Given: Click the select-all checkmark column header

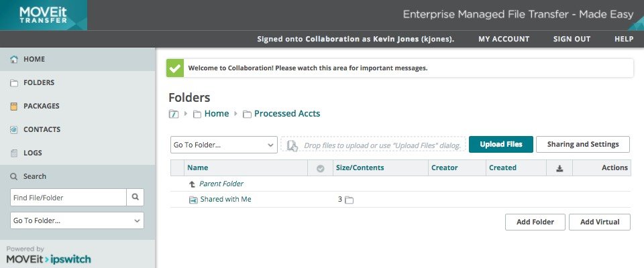Looking at the screenshot, I should pyautogui.click(x=320, y=168).
